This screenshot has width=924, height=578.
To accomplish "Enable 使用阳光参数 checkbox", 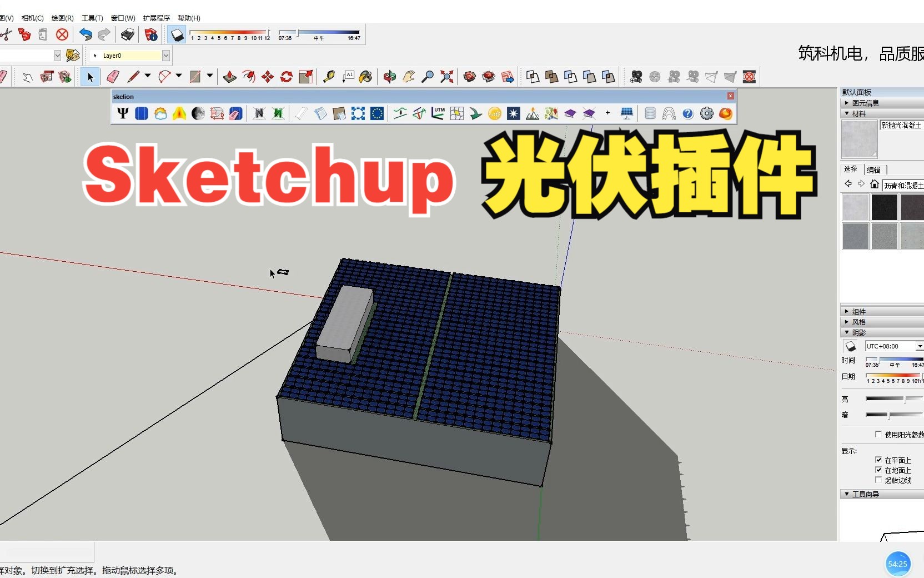I will pyautogui.click(x=878, y=434).
